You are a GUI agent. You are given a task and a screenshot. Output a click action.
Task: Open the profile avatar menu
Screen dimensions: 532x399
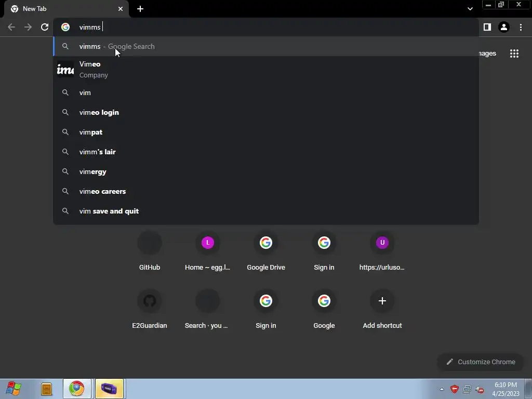pyautogui.click(x=504, y=27)
